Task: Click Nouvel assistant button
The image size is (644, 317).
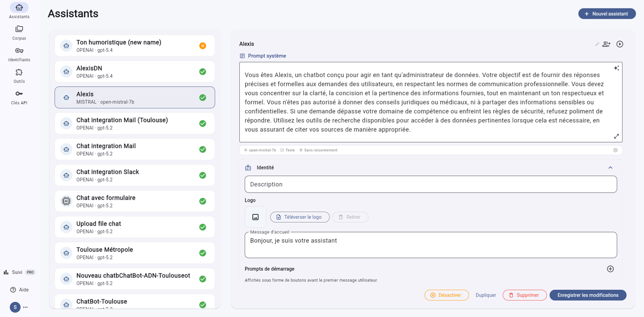Action: (607, 14)
